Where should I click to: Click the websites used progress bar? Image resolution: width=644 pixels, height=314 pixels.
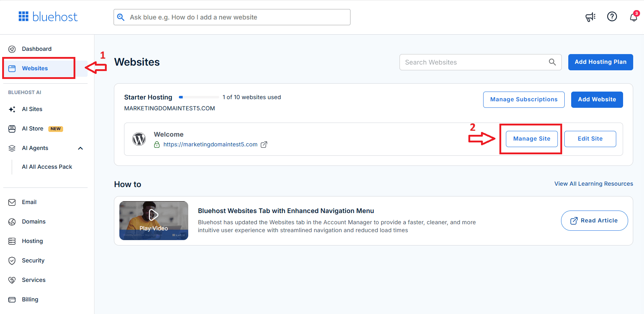pyautogui.click(x=199, y=97)
